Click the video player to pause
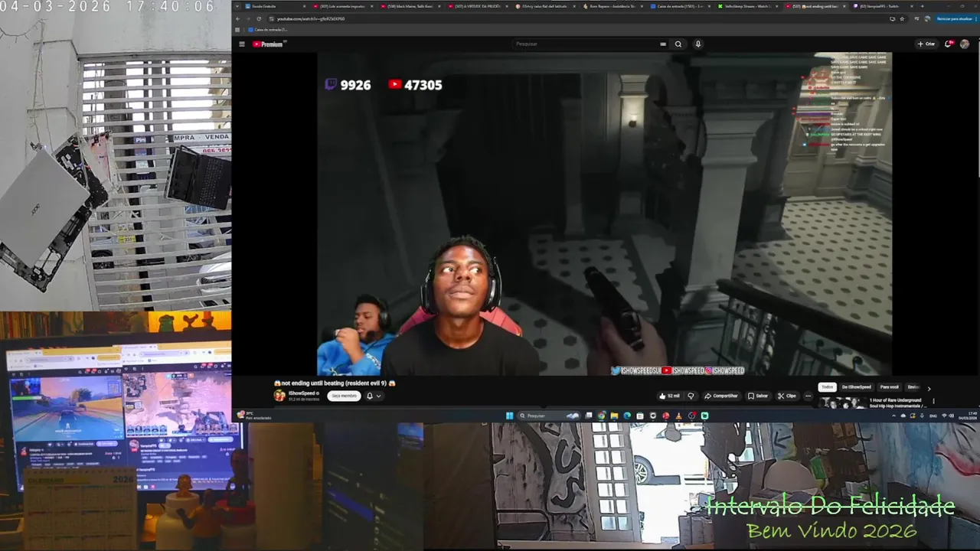 click(605, 214)
